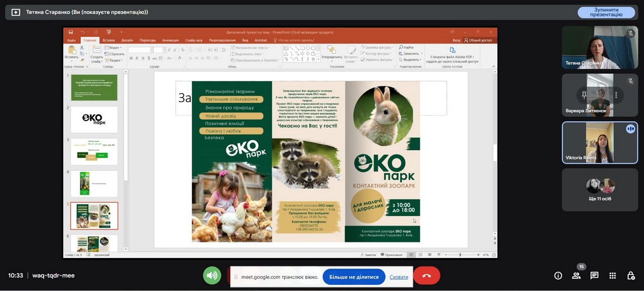Open the Раздел section dropdown
This screenshot has height=291, width=644.
pyautogui.click(x=113, y=60)
